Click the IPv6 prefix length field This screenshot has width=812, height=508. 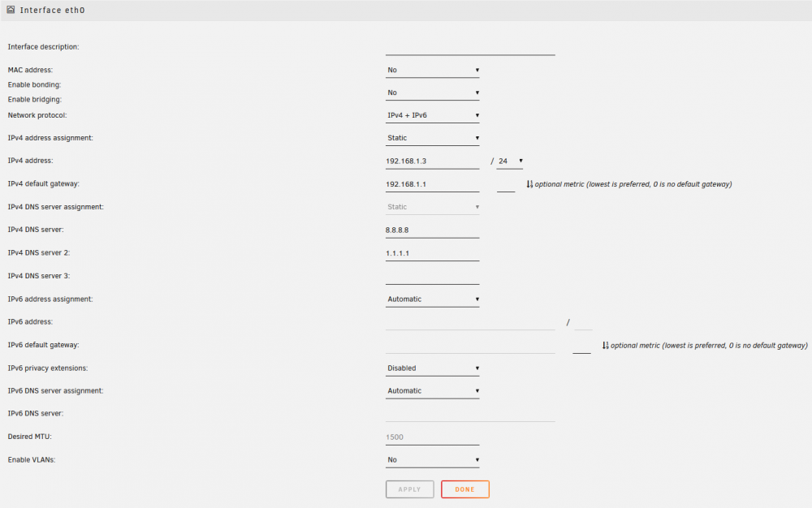click(x=583, y=322)
